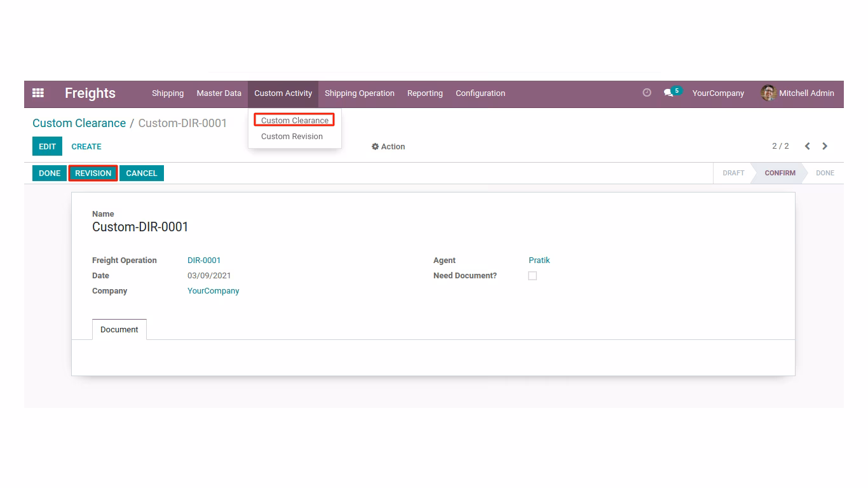Screen dimensions: 868x488
Task: Go back via Custom Clearance breadcrumb
Action: click(79, 123)
